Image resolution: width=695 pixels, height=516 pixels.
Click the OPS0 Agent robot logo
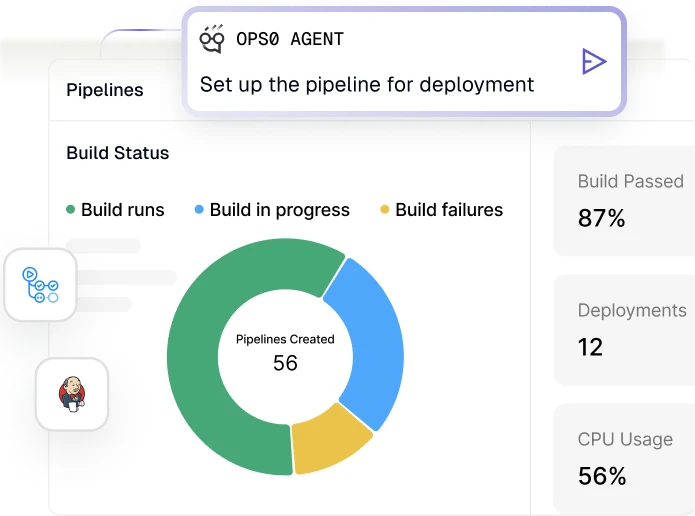coord(212,39)
